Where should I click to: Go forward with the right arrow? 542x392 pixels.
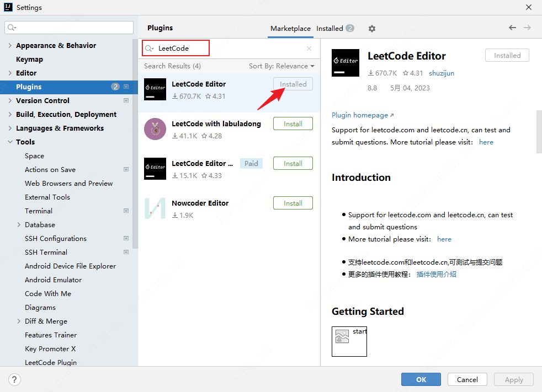527,28
